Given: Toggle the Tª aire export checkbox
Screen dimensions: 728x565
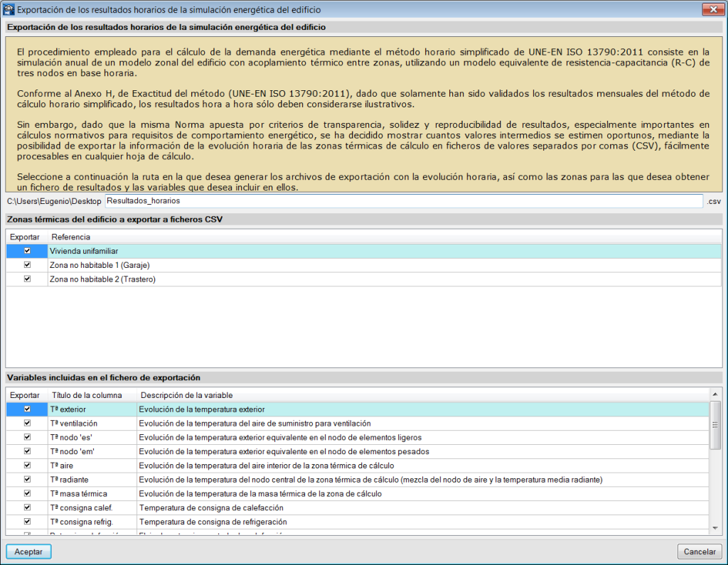Looking at the screenshot, I should pos(28,466).
